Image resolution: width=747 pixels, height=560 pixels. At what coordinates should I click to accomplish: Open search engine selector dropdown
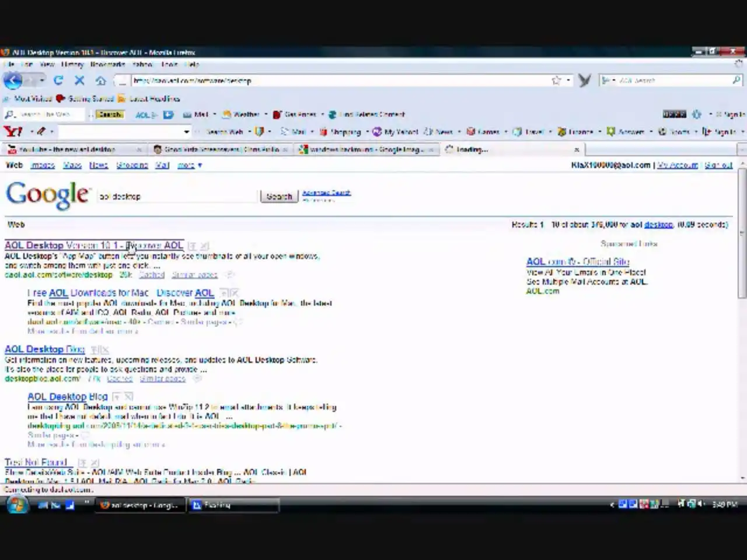[609, 80]
